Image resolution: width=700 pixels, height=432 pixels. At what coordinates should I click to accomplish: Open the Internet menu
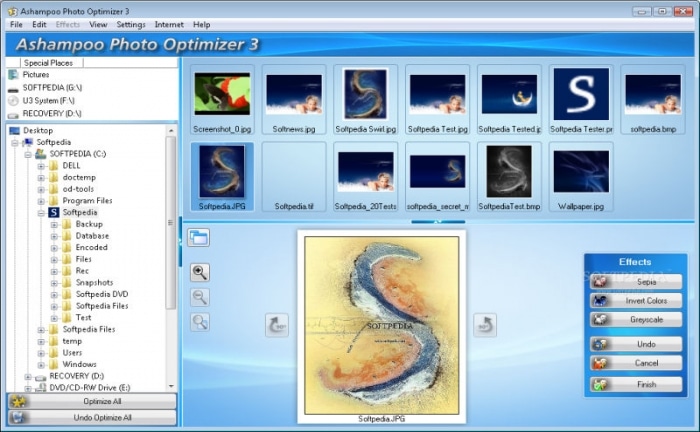point(169,25)
